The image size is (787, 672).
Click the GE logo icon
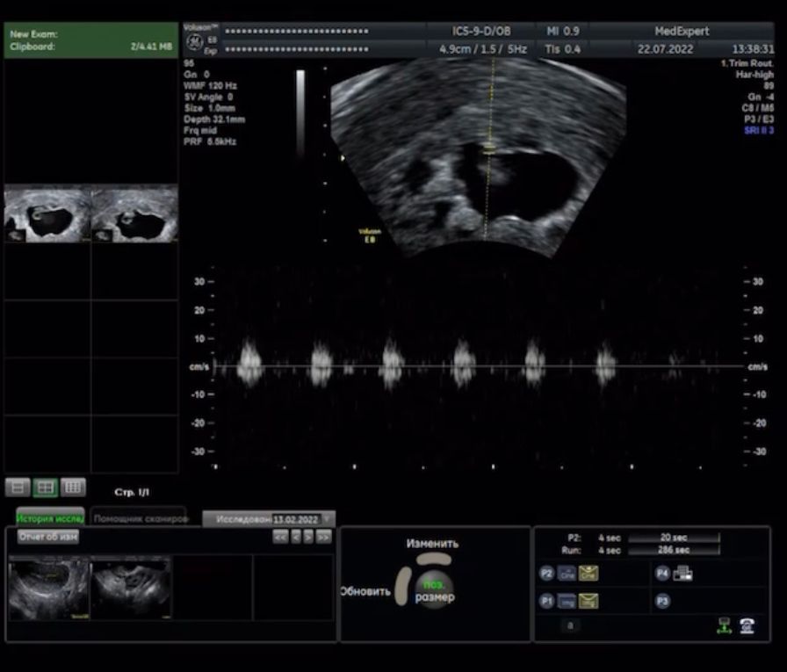195,40
